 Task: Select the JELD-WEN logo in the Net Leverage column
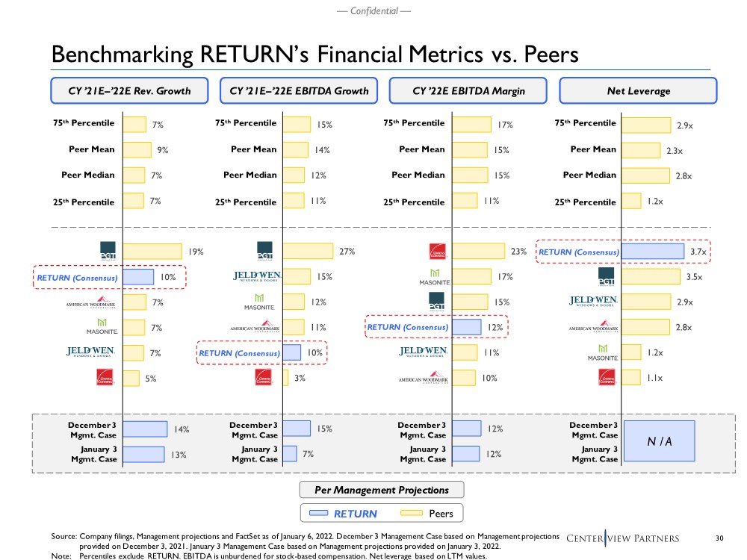[x=593, y=302]
